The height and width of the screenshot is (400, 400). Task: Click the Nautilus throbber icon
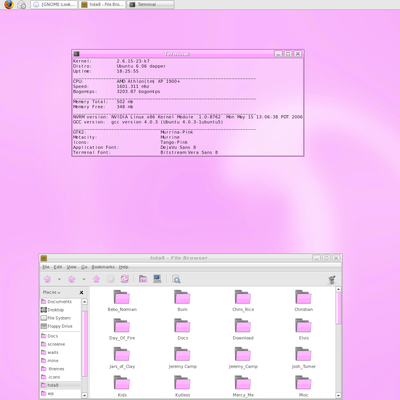(332, 280)
